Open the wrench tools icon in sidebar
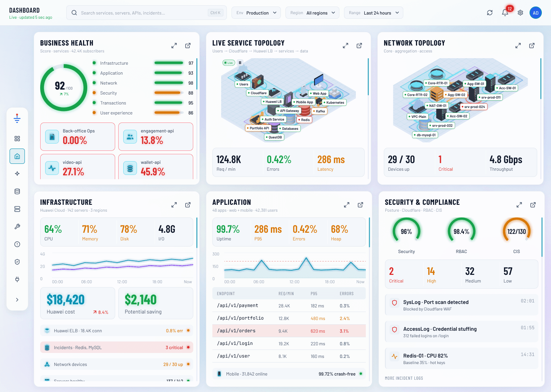Image resolution: width=551 pixels, height=392 pixels. point(17,227)
